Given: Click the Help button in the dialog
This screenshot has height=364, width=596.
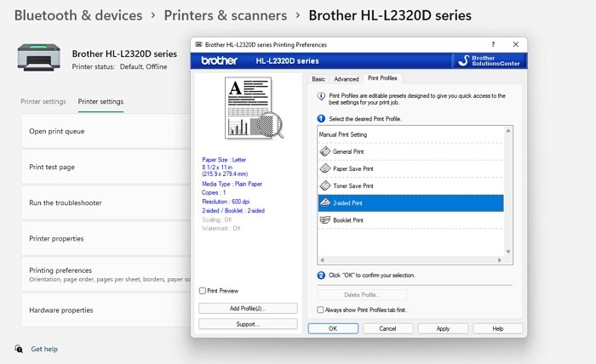Looking at the screenshot, I should coord(498,328).
